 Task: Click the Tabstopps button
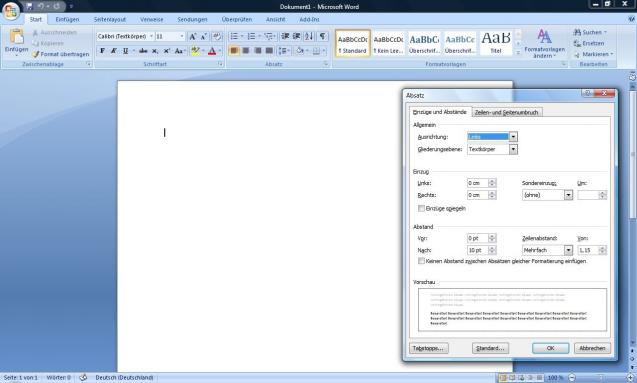[429, 348]
